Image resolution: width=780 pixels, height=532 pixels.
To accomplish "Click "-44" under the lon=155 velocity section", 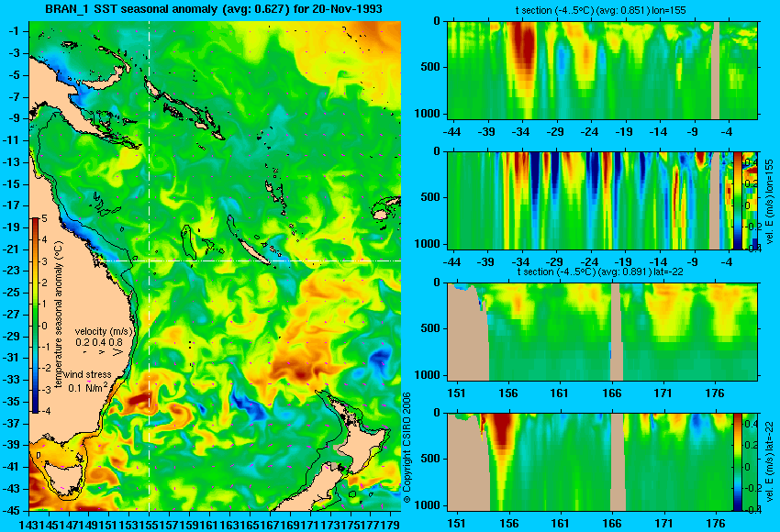I will tap(452, 261).
